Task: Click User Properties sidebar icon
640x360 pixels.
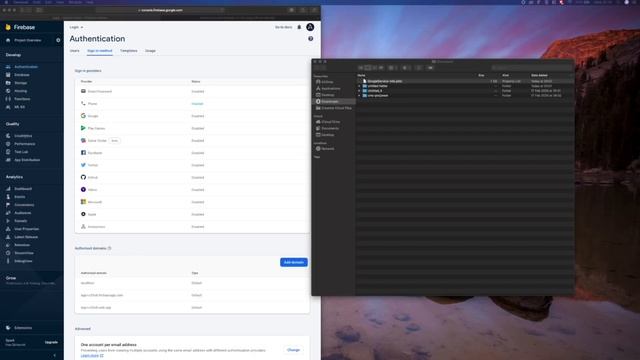Action: 8,229
